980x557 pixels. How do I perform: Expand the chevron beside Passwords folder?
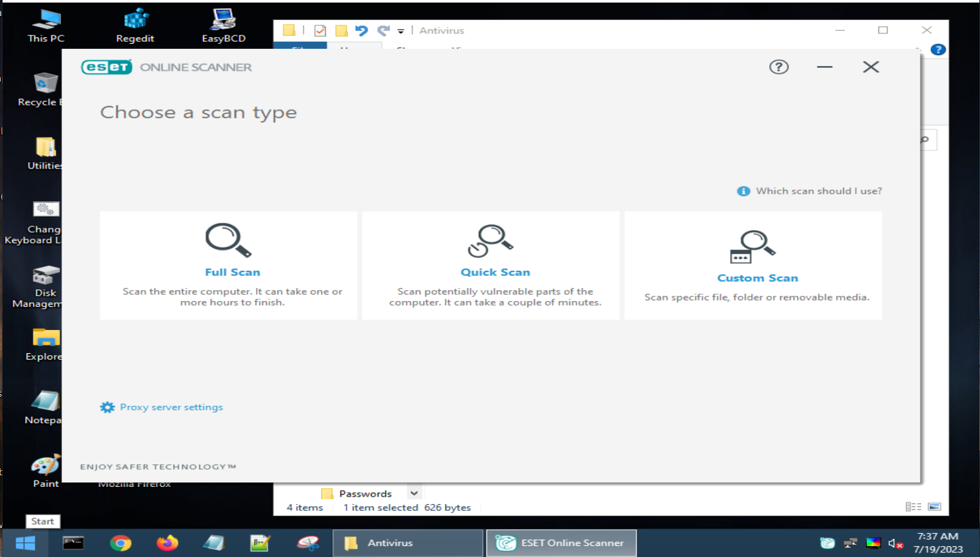click(x=414, y=493)
